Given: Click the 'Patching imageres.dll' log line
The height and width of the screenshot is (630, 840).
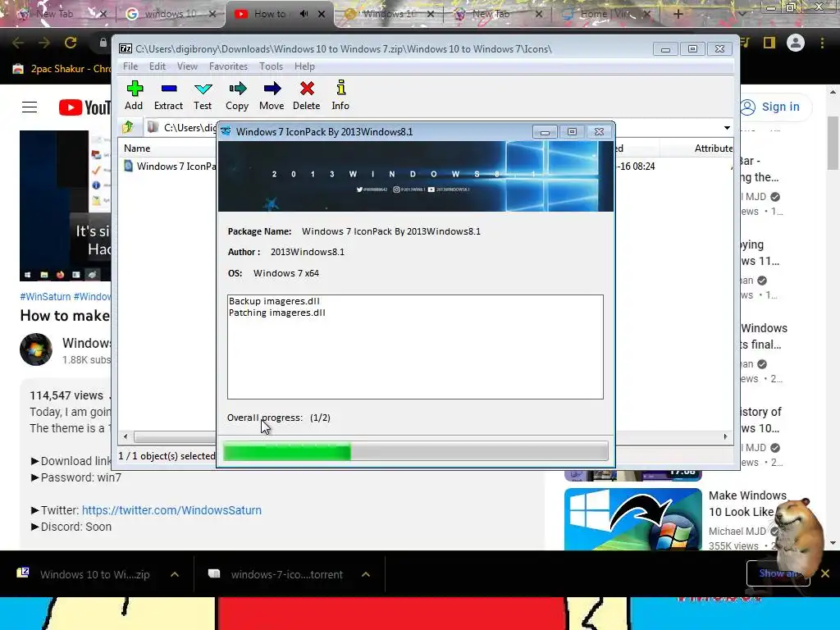Looking at the screenshot, I should [x=277, y=313].
